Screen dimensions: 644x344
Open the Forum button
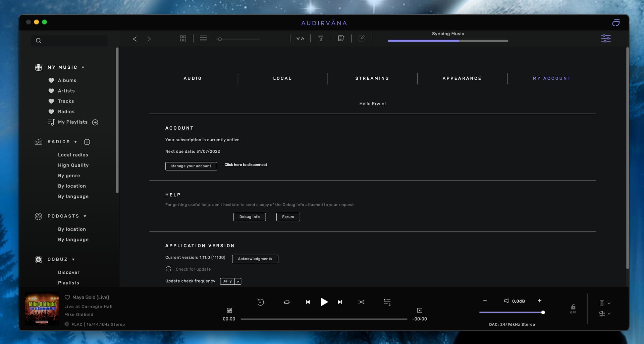tap(288, 217)
